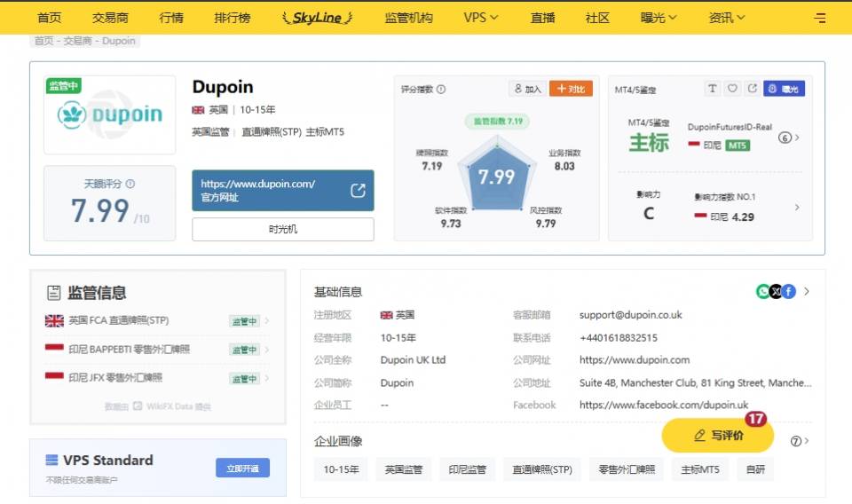Screen dimensions: 852x504
Task: Open the X (Twitter) social icon
Action: click(x=776, y=292)
